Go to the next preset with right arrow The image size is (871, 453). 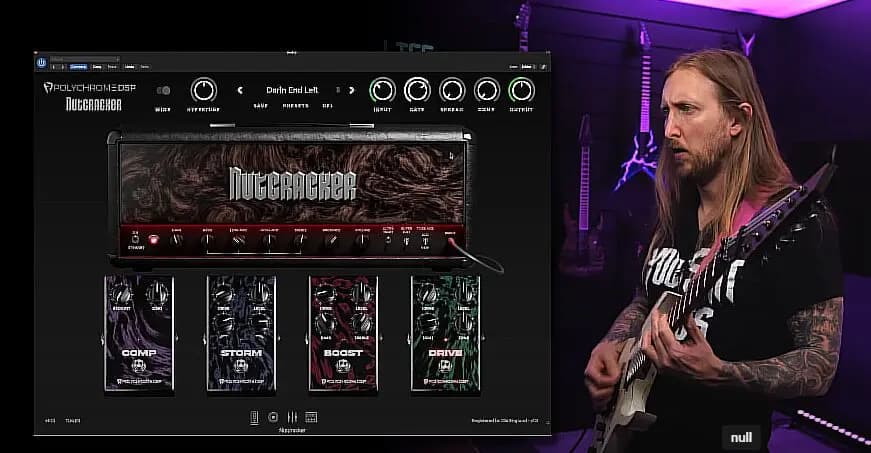[352, 90]
